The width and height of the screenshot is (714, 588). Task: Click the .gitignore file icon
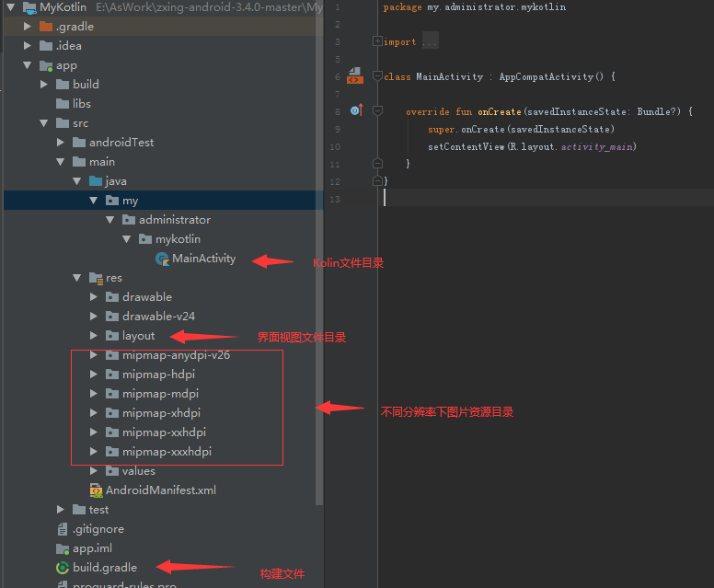[x=63, y=529]
